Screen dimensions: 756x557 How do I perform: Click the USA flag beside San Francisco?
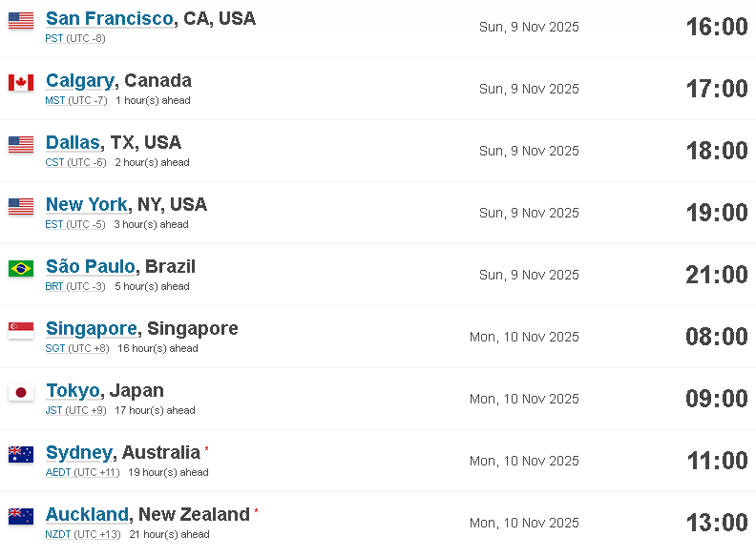pyautogui.click(x=21, y=21)
